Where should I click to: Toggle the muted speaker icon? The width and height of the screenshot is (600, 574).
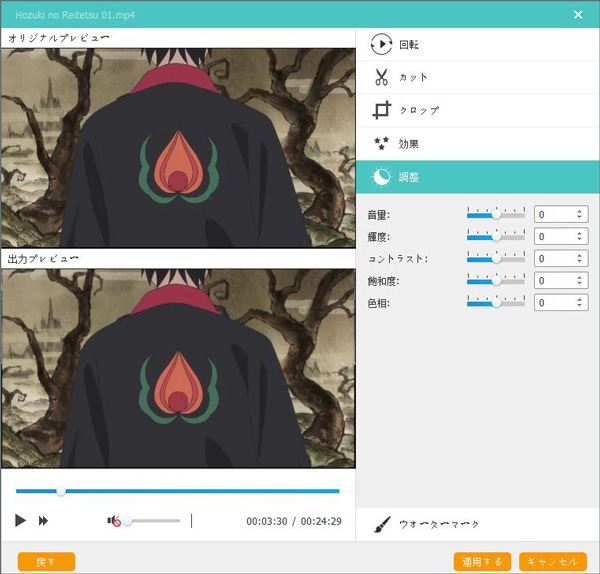coord(114,521)
